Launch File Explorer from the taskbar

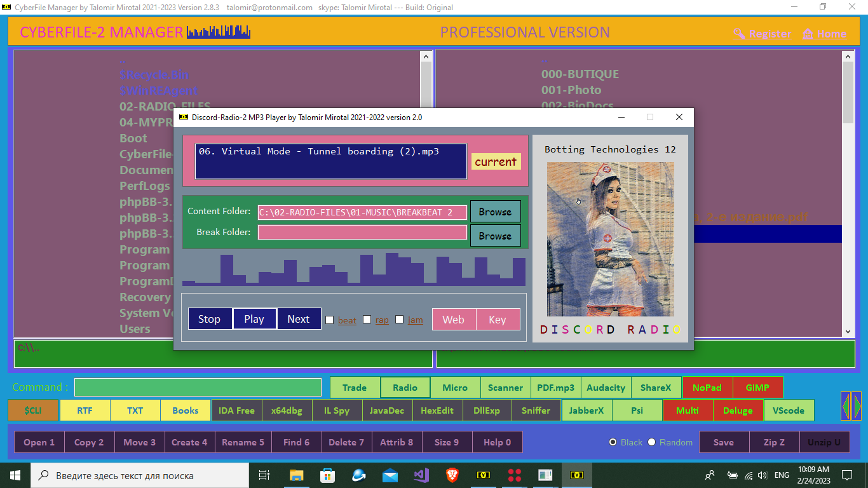point(297,475)
